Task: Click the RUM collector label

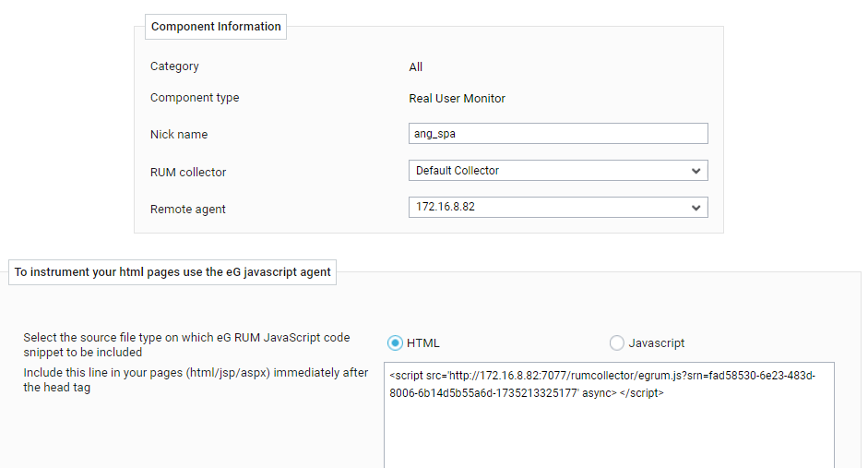Action: coord(188,173)
